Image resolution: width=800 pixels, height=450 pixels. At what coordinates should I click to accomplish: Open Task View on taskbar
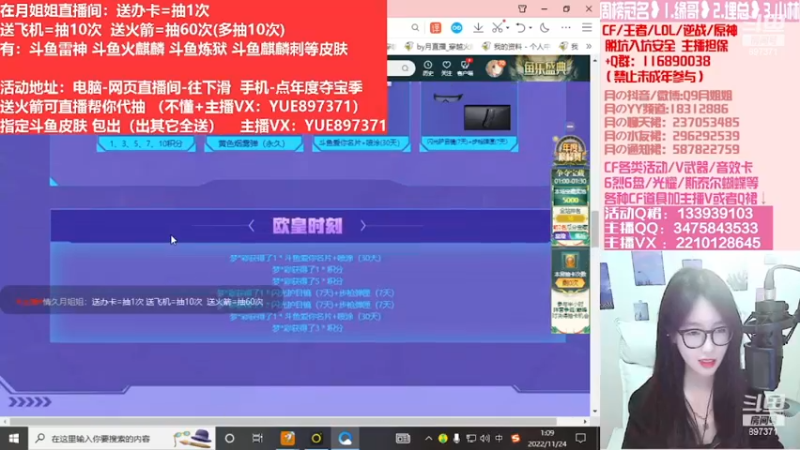tap(258, 438)
